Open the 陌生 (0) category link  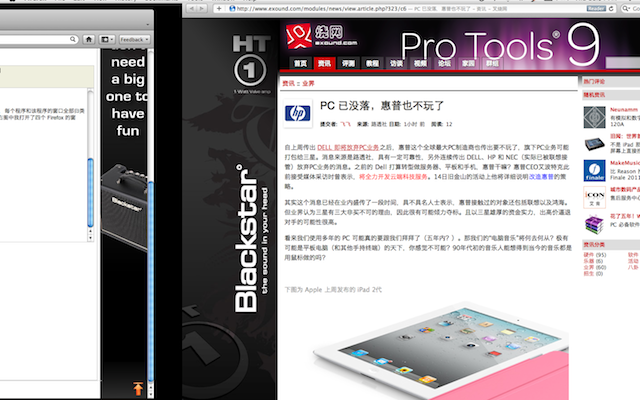(593, 273)
